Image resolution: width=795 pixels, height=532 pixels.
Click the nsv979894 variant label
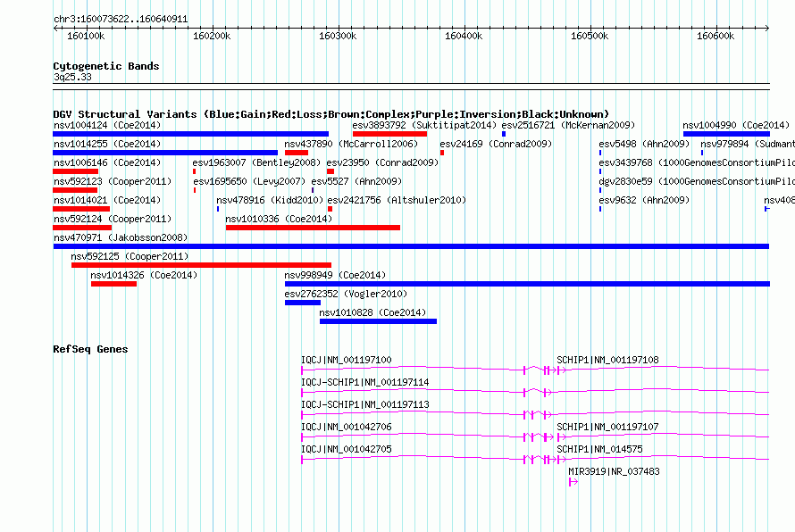pos(748,144)
